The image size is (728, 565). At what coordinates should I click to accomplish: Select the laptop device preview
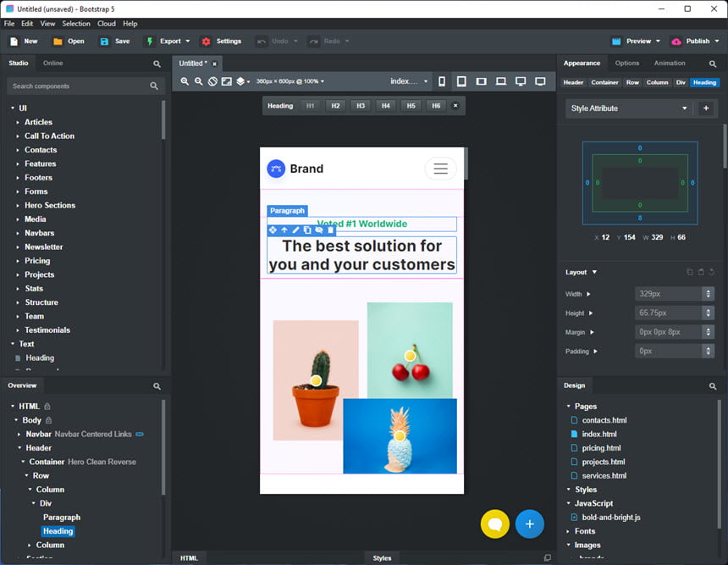click(x=501, y=82)
